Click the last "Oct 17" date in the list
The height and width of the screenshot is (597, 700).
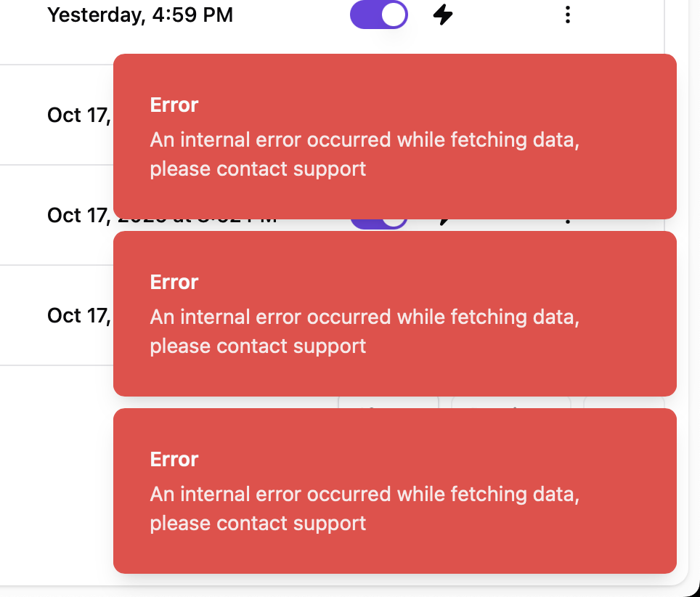pyautogui.click(x=78, y=315)
